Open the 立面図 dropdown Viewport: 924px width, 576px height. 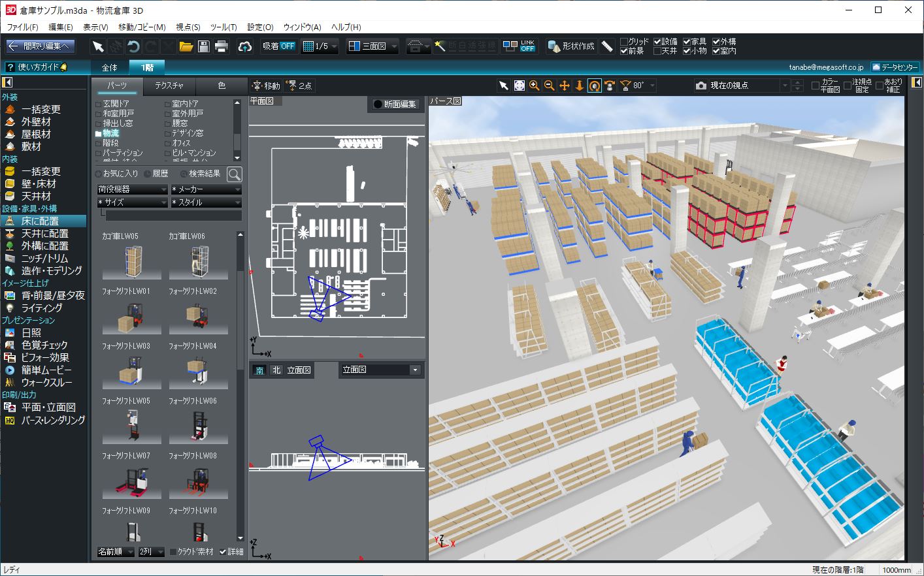click(380, 370)
